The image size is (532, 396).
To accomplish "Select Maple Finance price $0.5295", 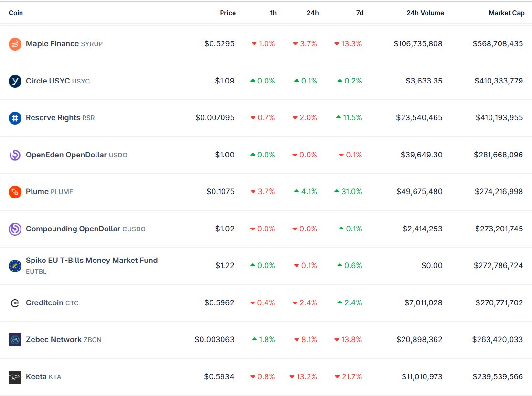I will pyautogui.click(x=219, y=44).
